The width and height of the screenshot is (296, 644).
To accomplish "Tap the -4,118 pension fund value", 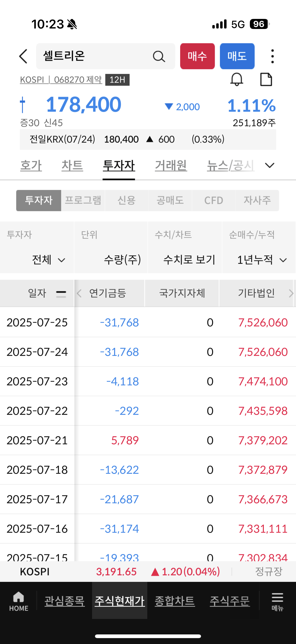I will 122,381.
